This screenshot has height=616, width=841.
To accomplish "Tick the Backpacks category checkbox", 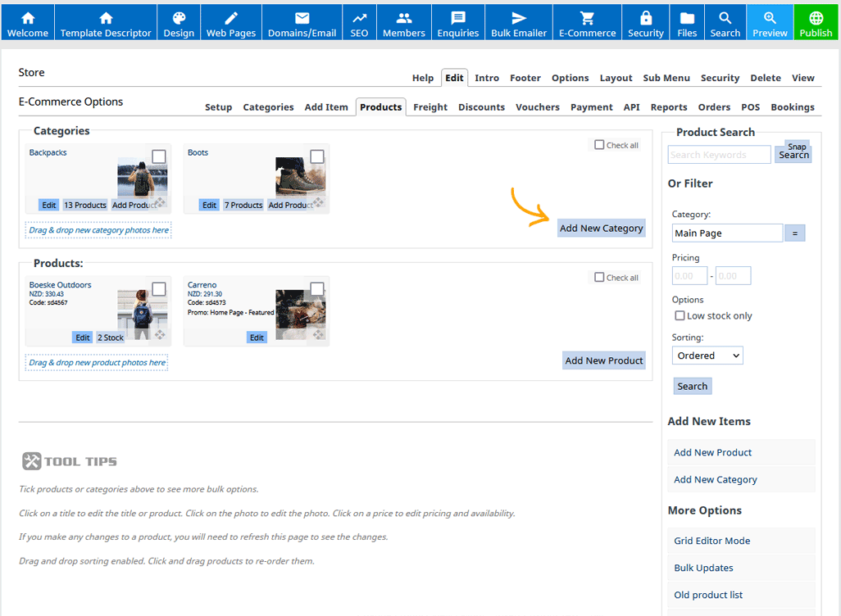I will (x=159, y=156).
